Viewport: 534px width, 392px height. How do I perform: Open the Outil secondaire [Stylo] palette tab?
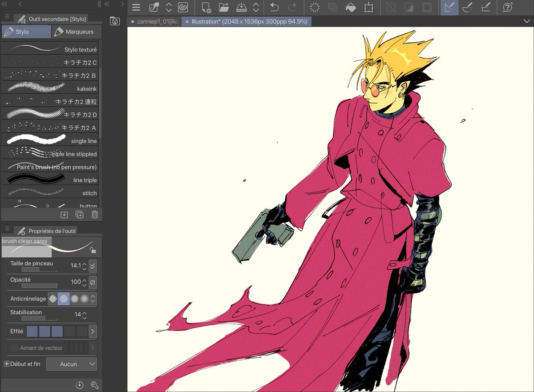[51, 19]
